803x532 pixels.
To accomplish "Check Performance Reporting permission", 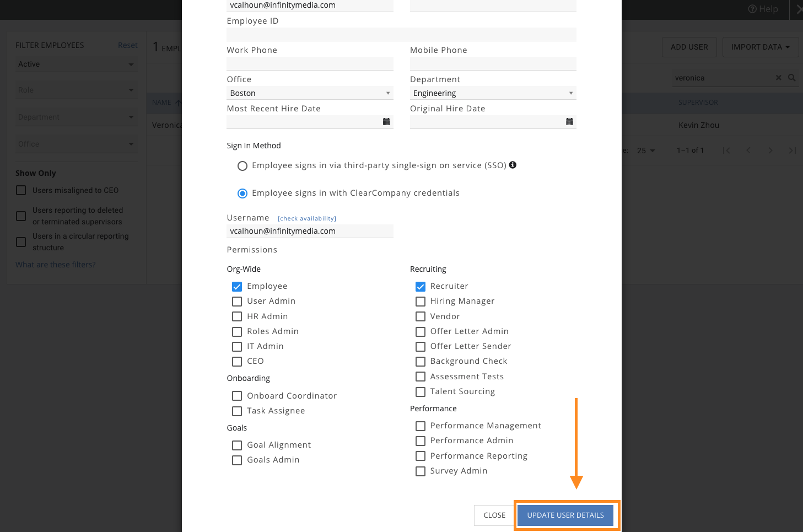I will click(421, 456).
